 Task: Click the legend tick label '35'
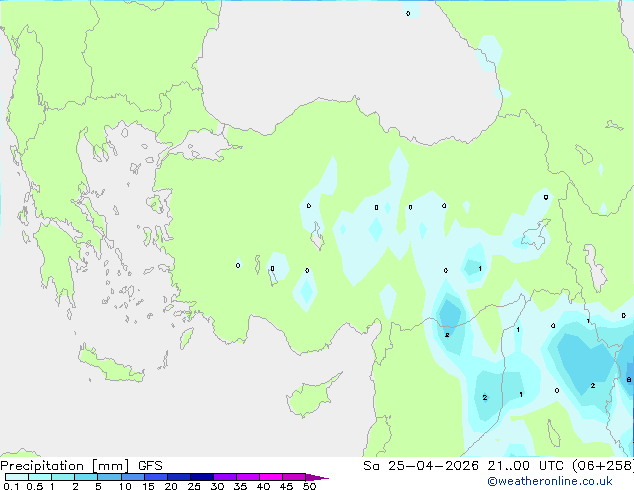pos(240,486)
